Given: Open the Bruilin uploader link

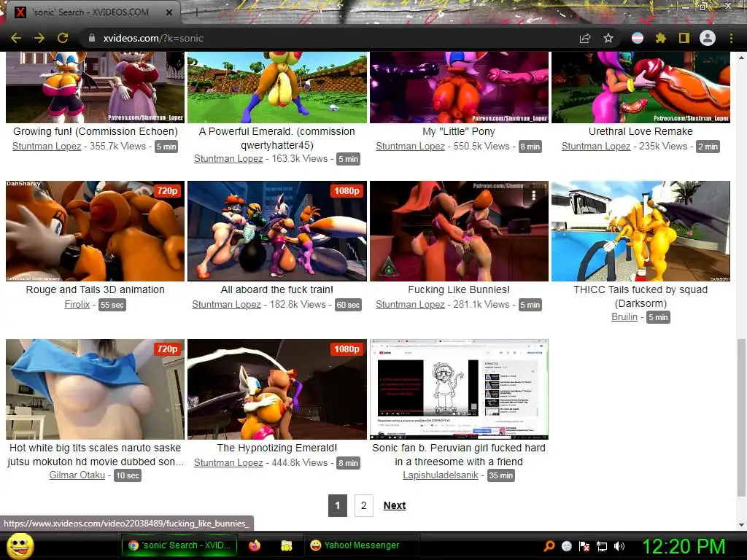Looking at the screenshot, I should [x=624, y=316].
